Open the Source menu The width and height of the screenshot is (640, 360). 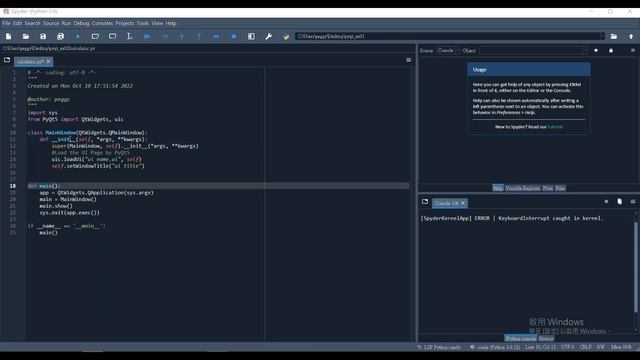click(51, 23)
